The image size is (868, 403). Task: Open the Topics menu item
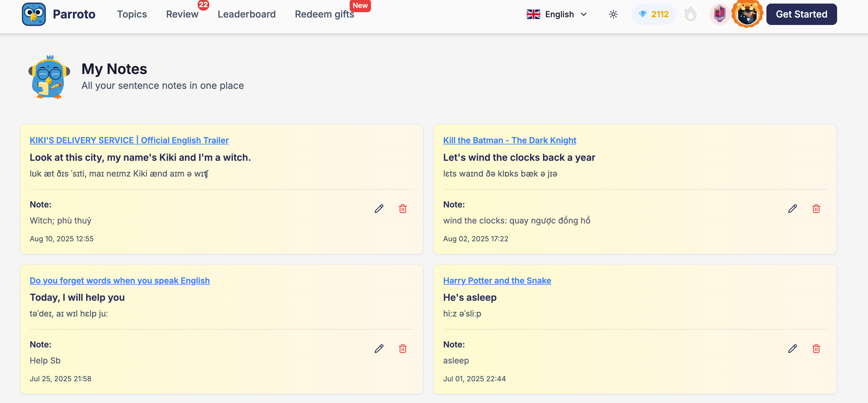pos(132,14)
